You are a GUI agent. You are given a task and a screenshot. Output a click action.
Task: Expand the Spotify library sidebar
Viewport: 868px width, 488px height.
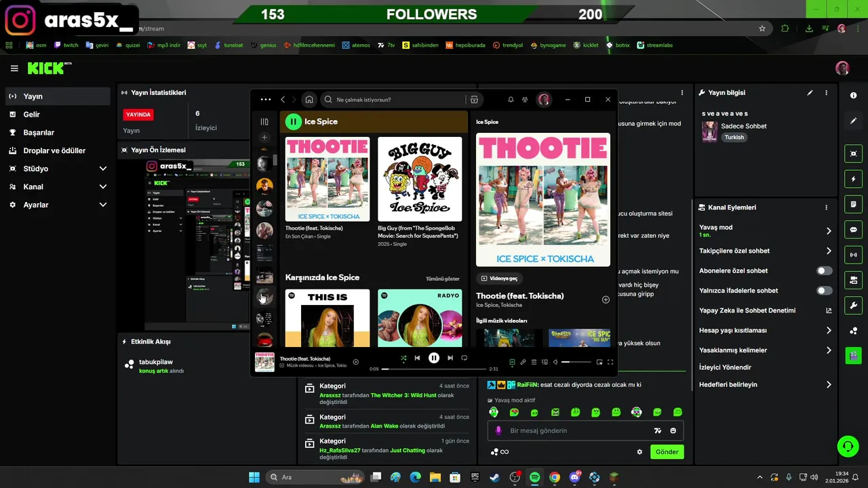tap(264, 121)
